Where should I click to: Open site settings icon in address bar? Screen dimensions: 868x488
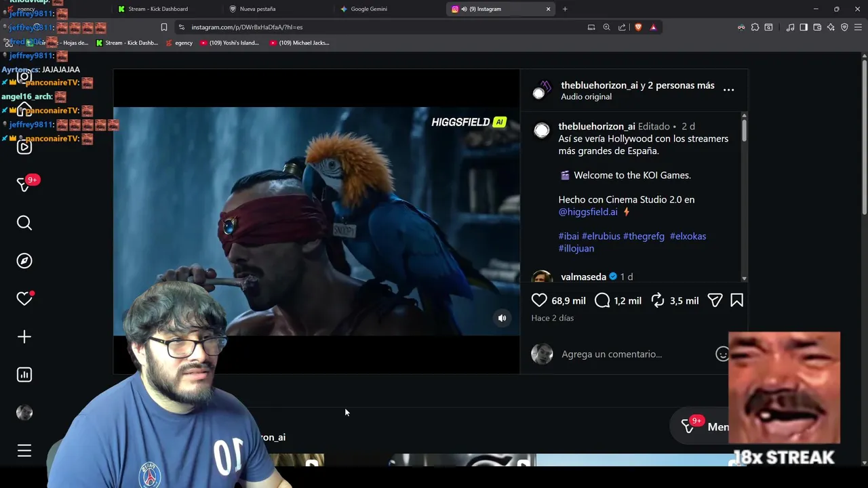[181, 27]
